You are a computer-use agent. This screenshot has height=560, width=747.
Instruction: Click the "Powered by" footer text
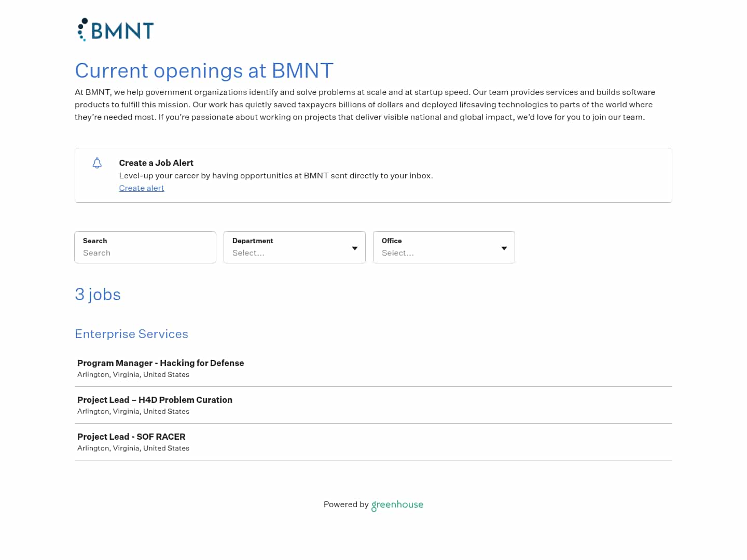click(346, 505)
